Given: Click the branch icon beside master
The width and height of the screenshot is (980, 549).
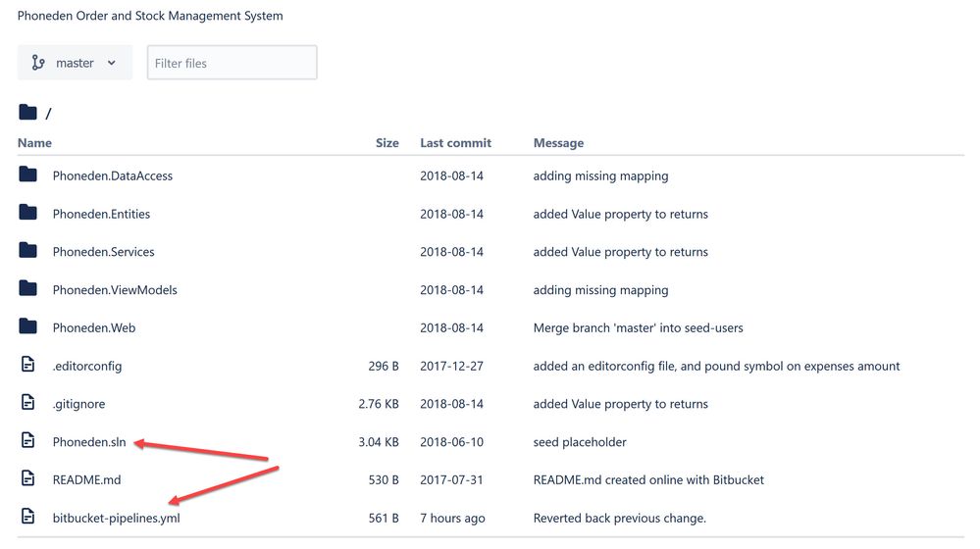Looking at the screenshot, I should 38,63.
